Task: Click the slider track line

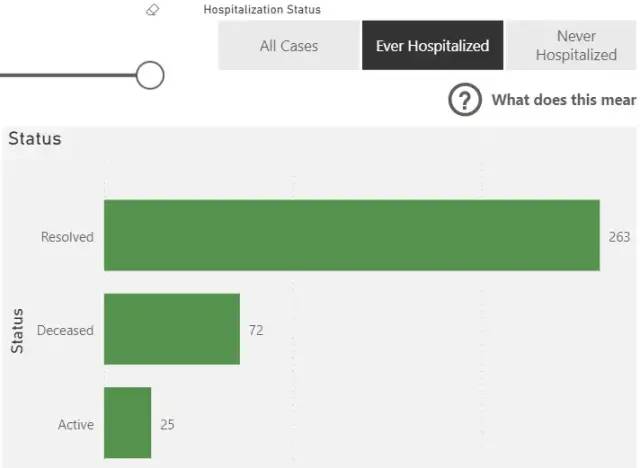Action: (x=68, y=75)
